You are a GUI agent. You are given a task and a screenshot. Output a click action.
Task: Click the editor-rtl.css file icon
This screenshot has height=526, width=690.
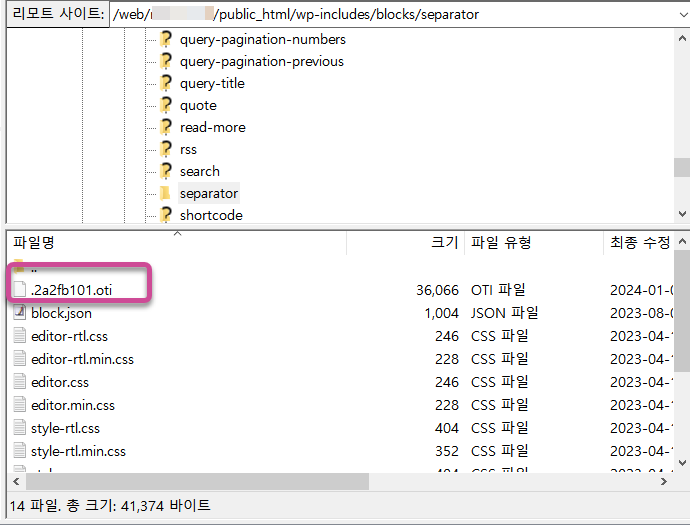pos(19,335)
